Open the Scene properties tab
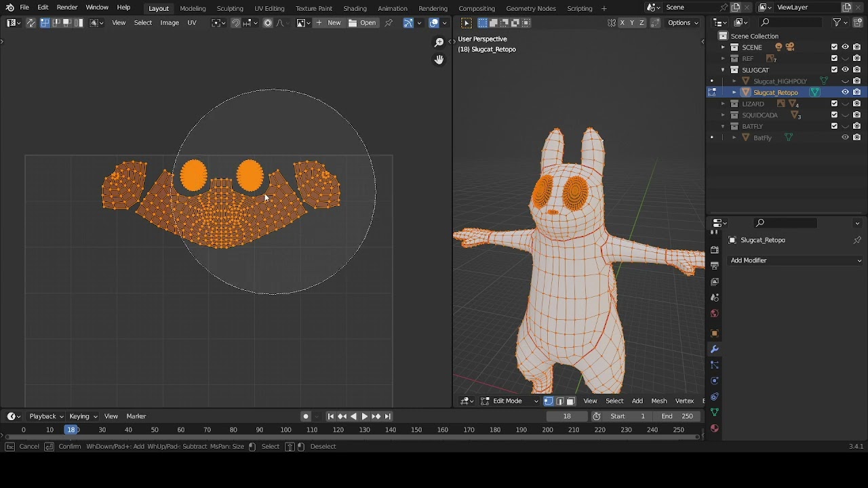 714,298
